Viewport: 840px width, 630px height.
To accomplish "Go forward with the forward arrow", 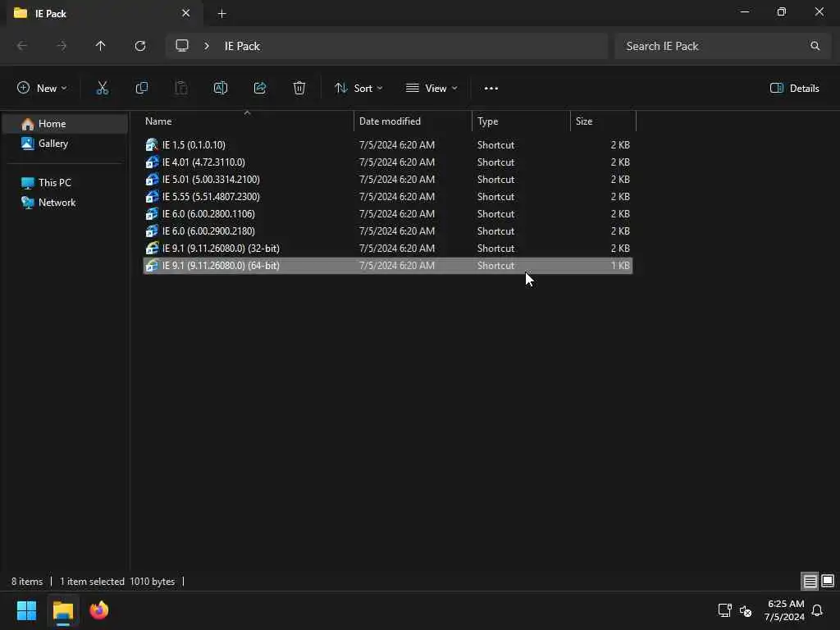I will [x=62, y=46].
